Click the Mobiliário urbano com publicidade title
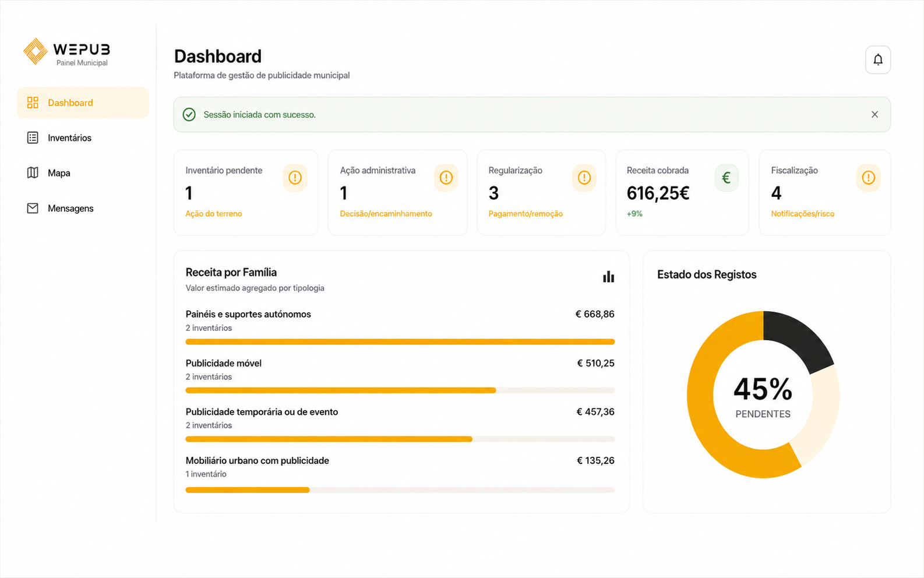The image size is (924, 578). [258, 460]
